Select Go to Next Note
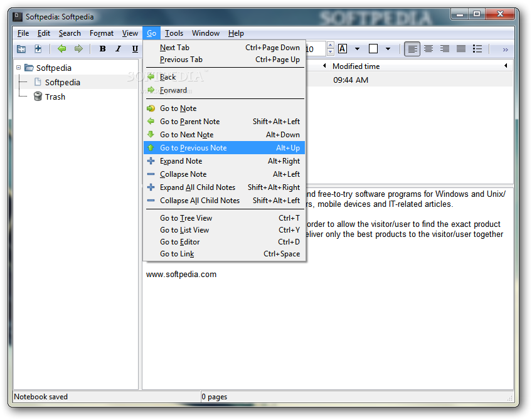 click(x=224, y=135)
